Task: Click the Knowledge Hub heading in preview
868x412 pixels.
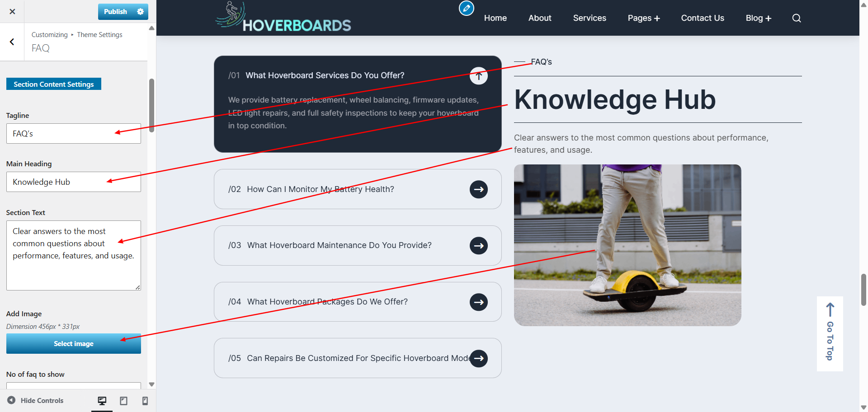Action: click(x=615, y=99)
